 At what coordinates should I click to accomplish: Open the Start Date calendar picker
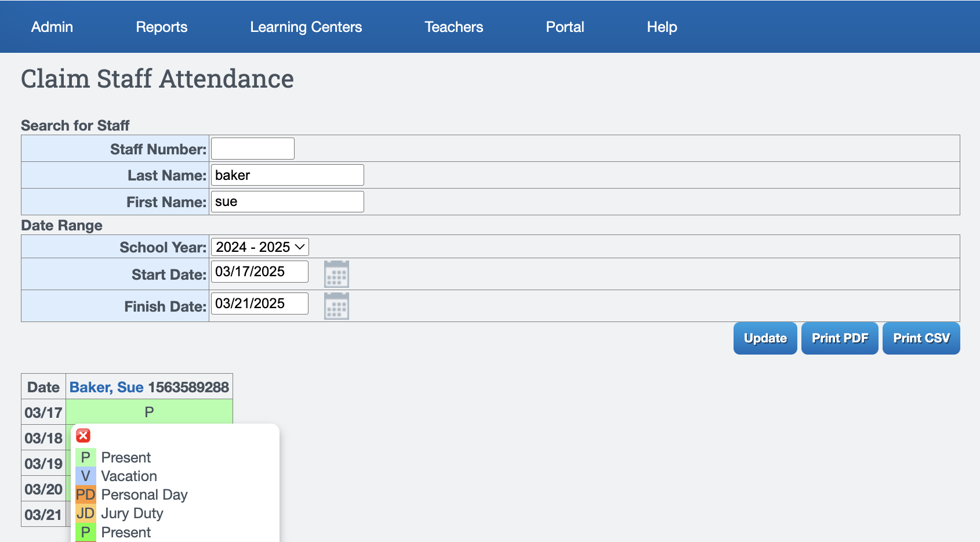tap(336, 274)
